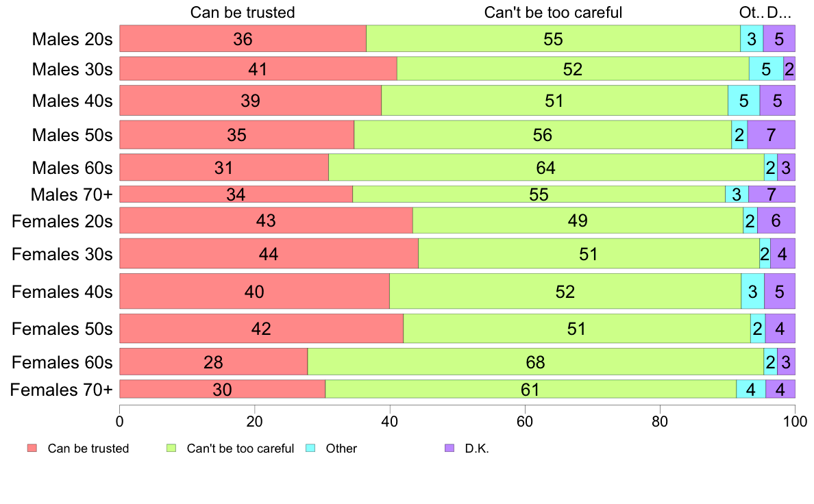
Task: Click the red Can be trusted legend swatch
Action: (x=32, y=449)
